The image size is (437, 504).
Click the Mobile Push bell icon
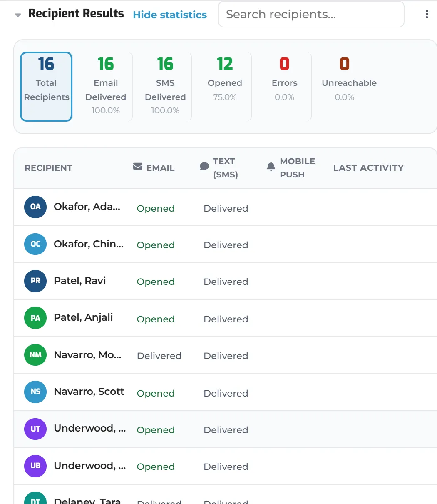[271, 166]
